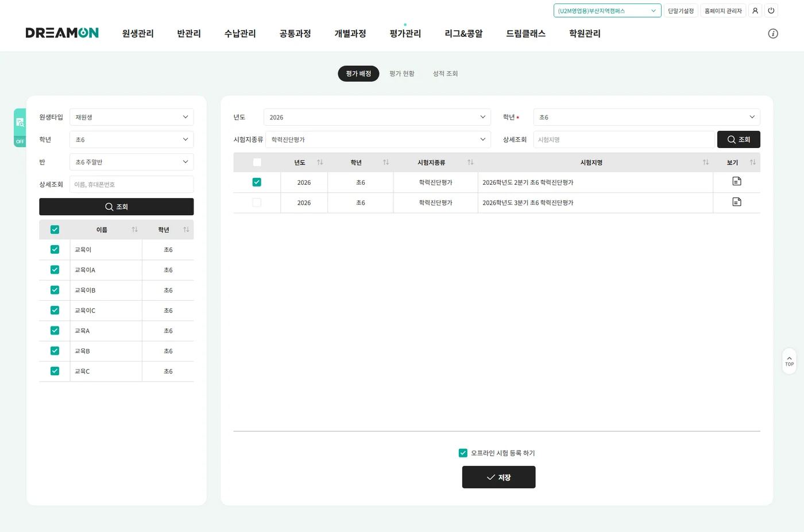Uncheck student 교육B checkbox
The height and width of the screenshot is (532, 804).
(55, 351)
